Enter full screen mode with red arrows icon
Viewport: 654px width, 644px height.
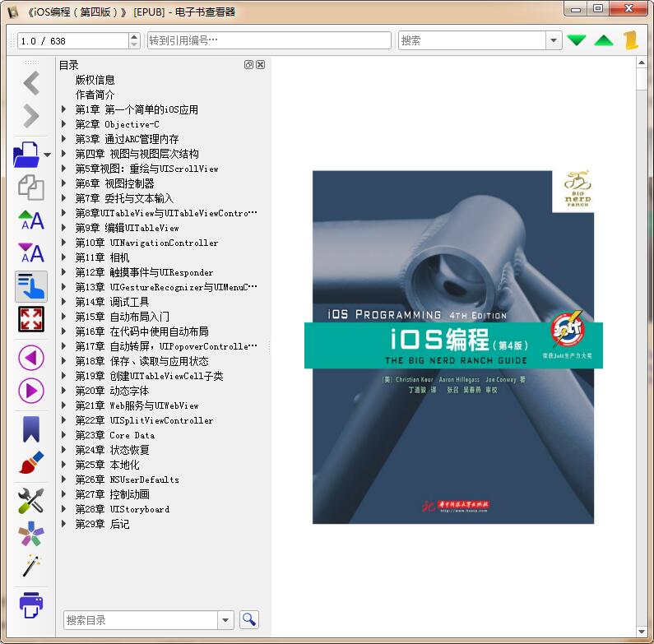pyautogui.click(x=31, y=319)
